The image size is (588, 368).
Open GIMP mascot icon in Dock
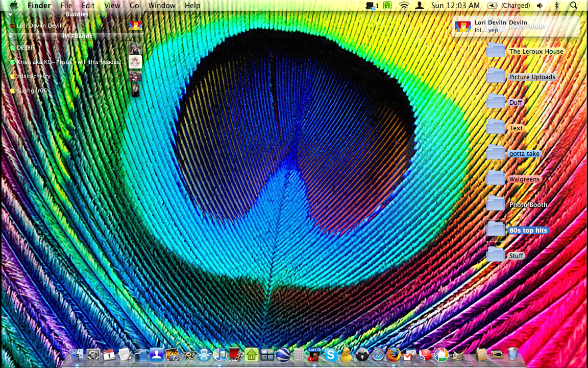click(x=457, y=355)
